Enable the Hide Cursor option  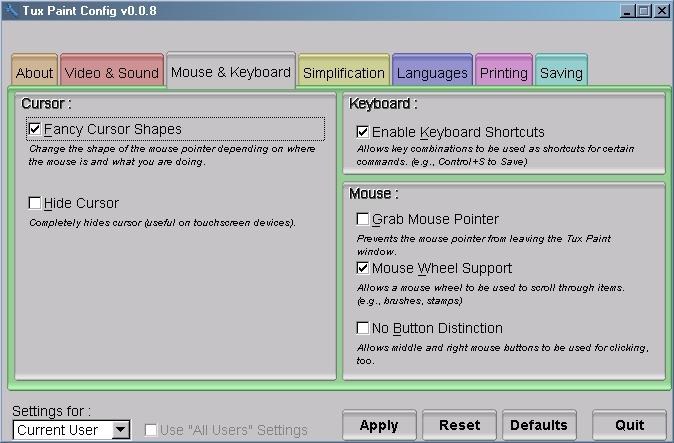coord(35,204)
